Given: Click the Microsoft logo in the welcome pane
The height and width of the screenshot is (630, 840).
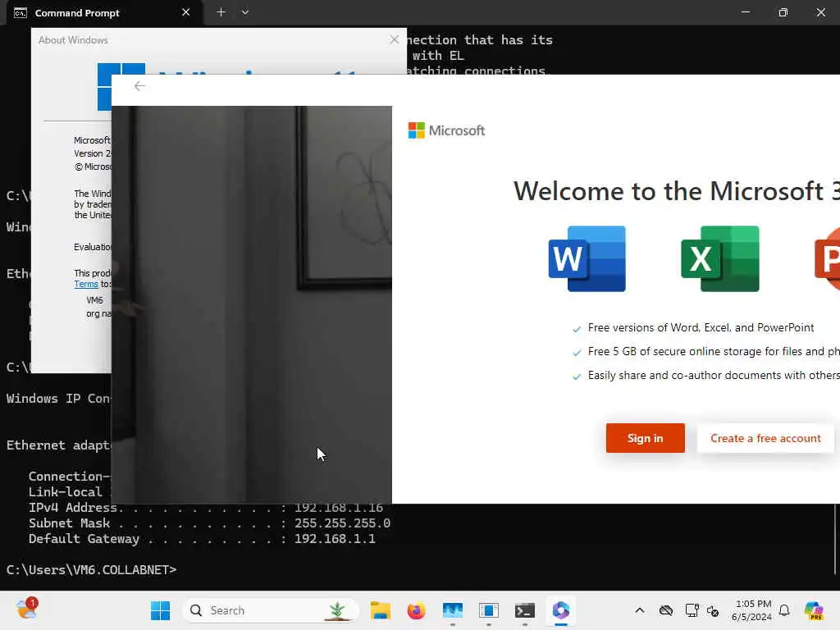Looking at the screenshot, I should coord(446,130).
